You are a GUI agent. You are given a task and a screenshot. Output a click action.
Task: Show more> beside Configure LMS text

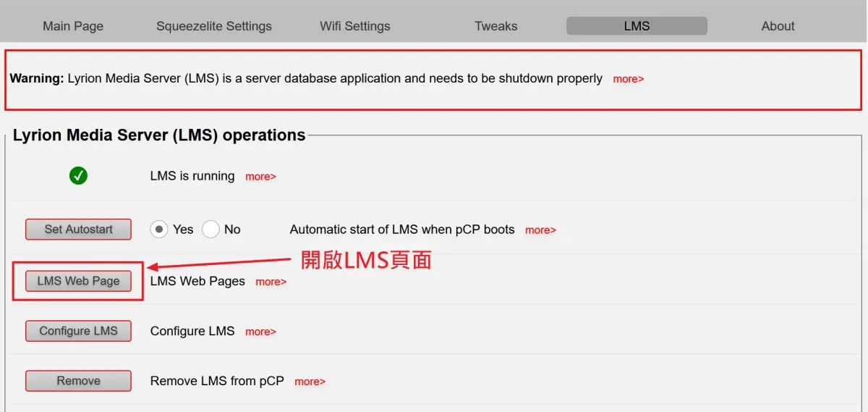point(260,332)
